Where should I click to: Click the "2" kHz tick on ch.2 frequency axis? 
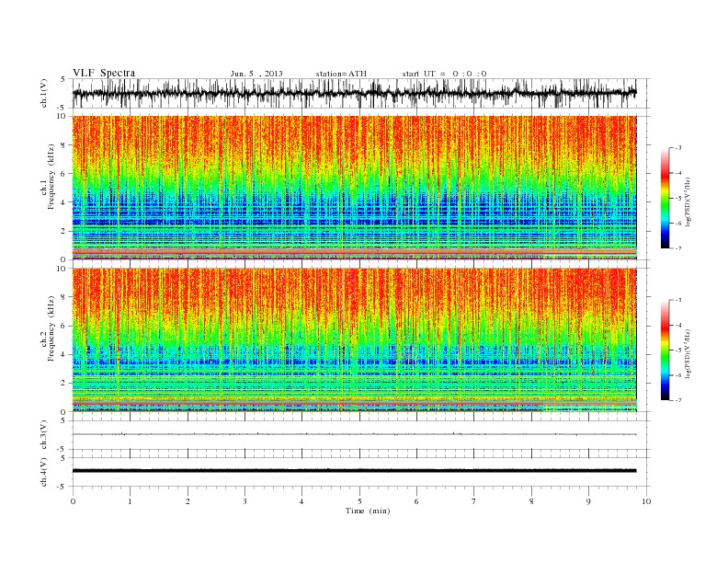pos(64,384)
